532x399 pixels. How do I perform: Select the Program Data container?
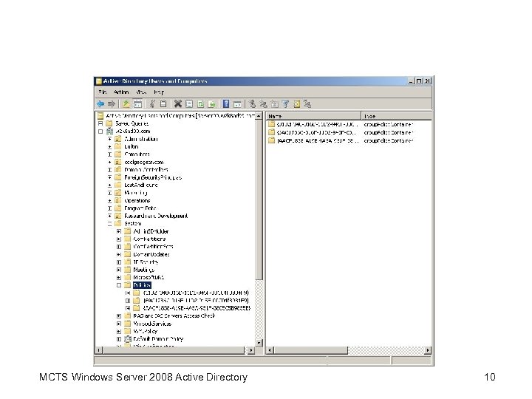tap(140, 208)
